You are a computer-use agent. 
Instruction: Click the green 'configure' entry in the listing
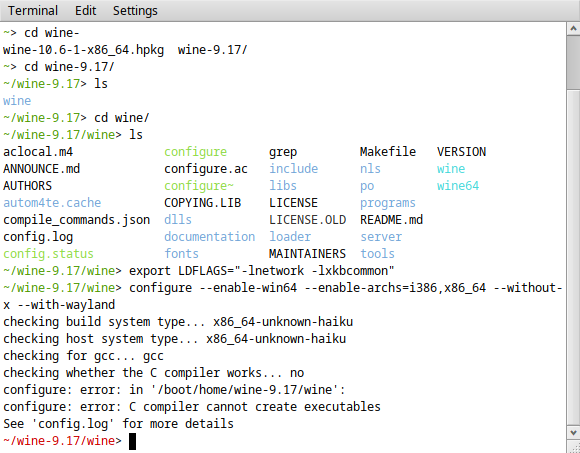pyautogui.click(x=195, y=152)
